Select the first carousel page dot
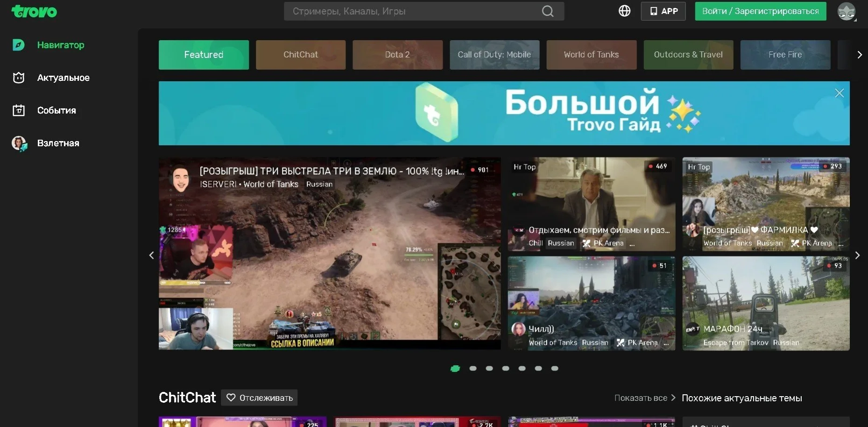This screenshot has height=427, width=868. [455, 369]
